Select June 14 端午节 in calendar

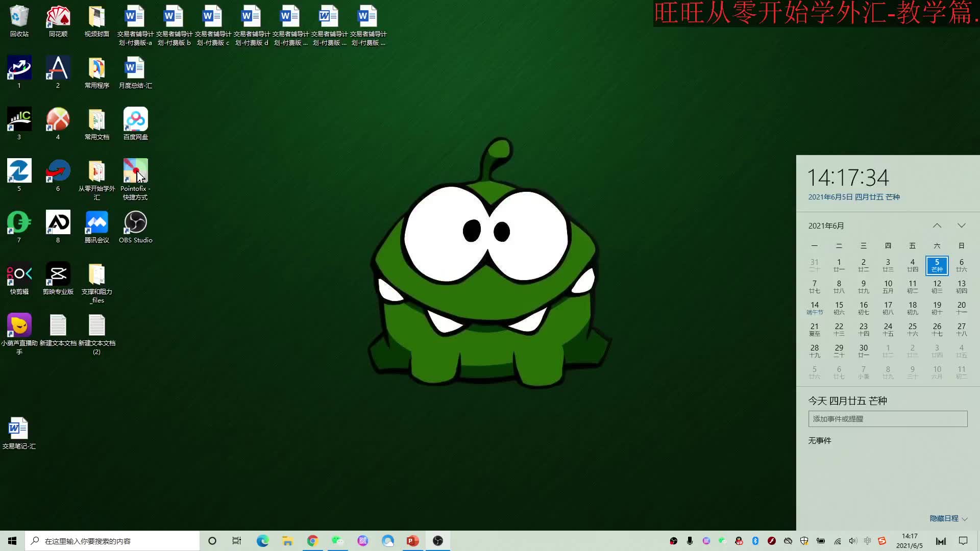[815, 308]
